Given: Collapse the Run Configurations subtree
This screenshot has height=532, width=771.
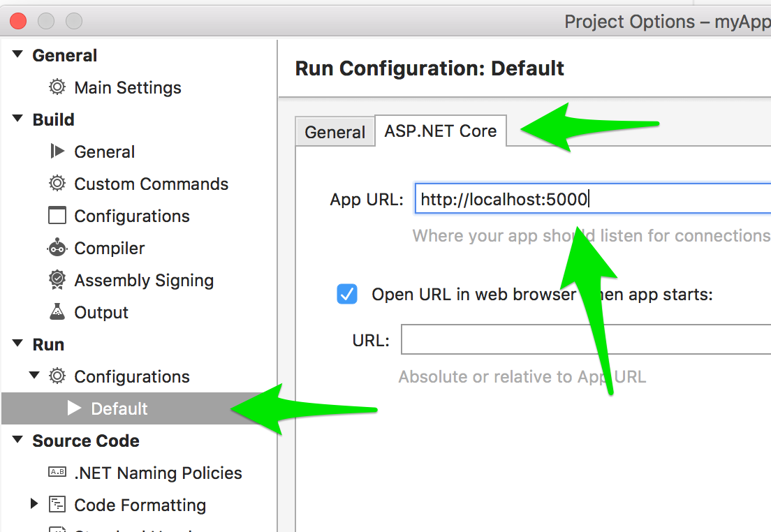Looking at the screenshot, I should tap(34, 376).
